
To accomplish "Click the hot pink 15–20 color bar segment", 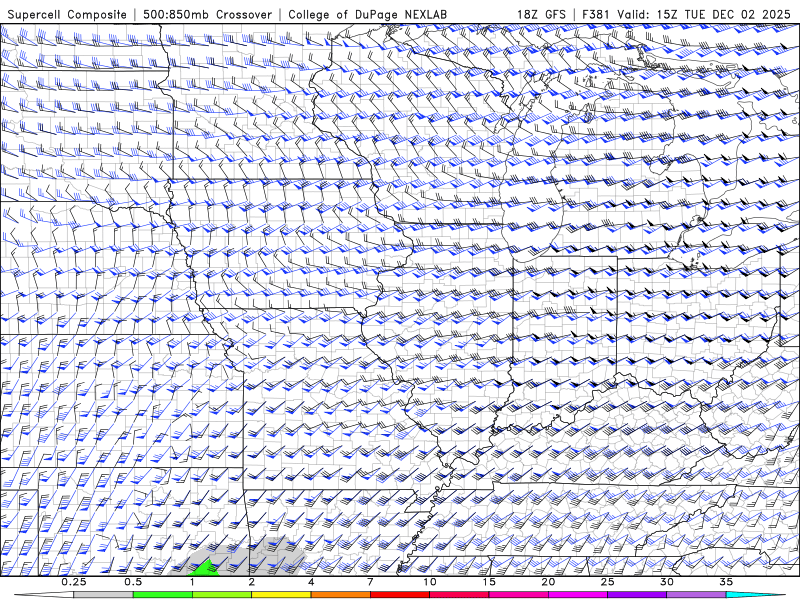I will (518, 595).
